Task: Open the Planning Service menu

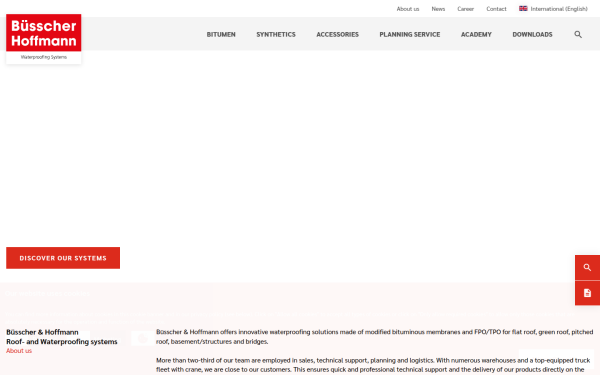Action: pyautogui.click(x=410, y=34)
